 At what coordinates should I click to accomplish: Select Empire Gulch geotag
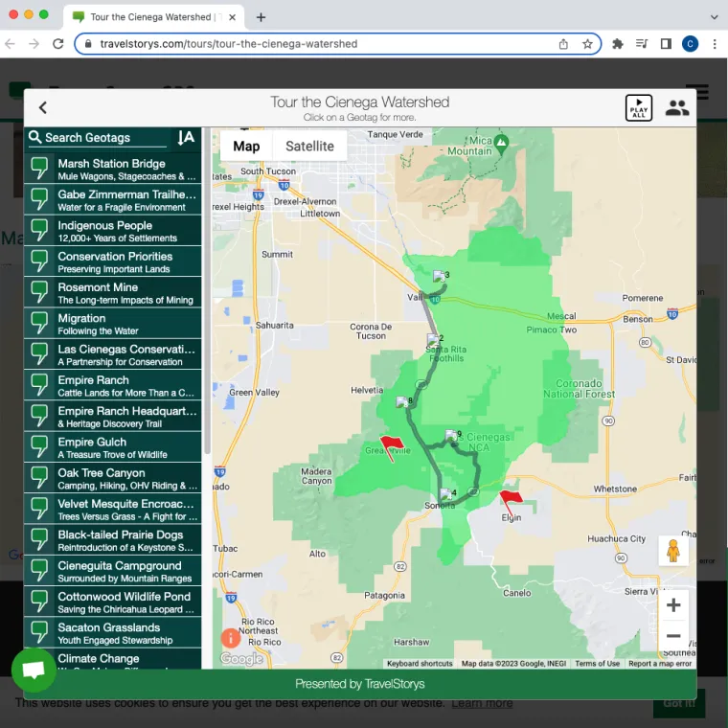click(113, 447)
